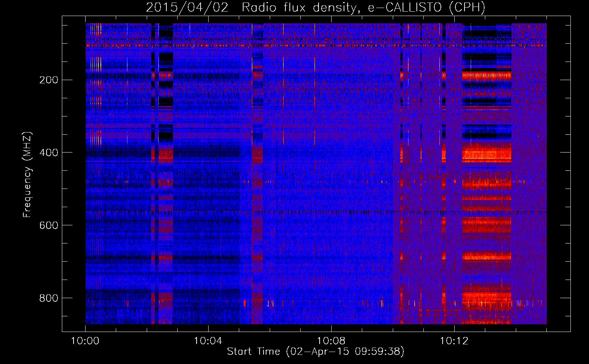The image size is (589, 364).
Task: Click the 'Frequency (MHZ)' axis label
Action: (x=27, y=175)
